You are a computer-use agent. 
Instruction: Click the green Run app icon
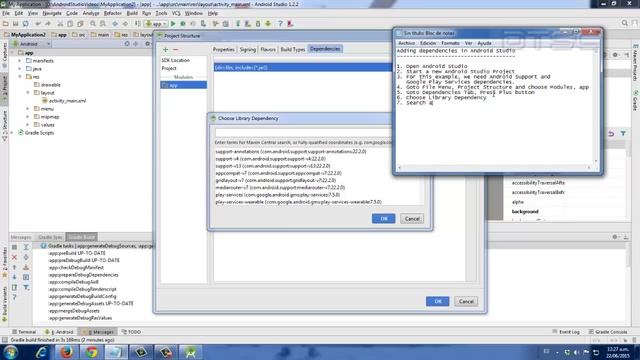click(x=173, y=24)
